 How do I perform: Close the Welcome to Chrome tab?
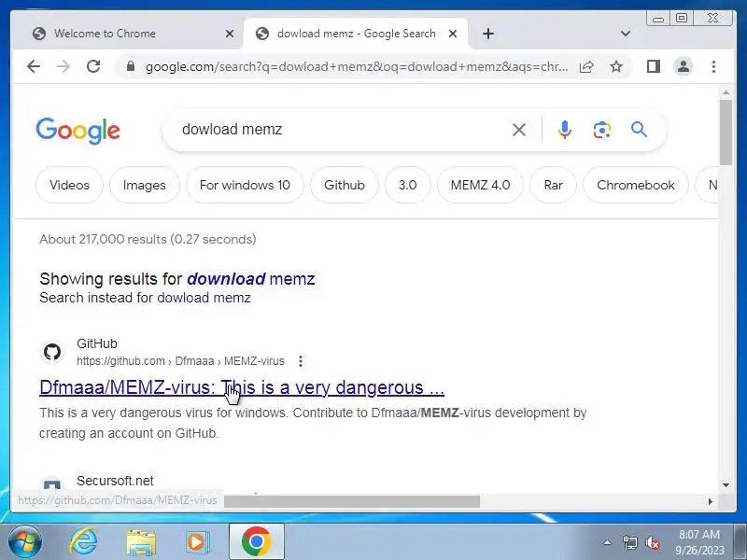[229, 34]
